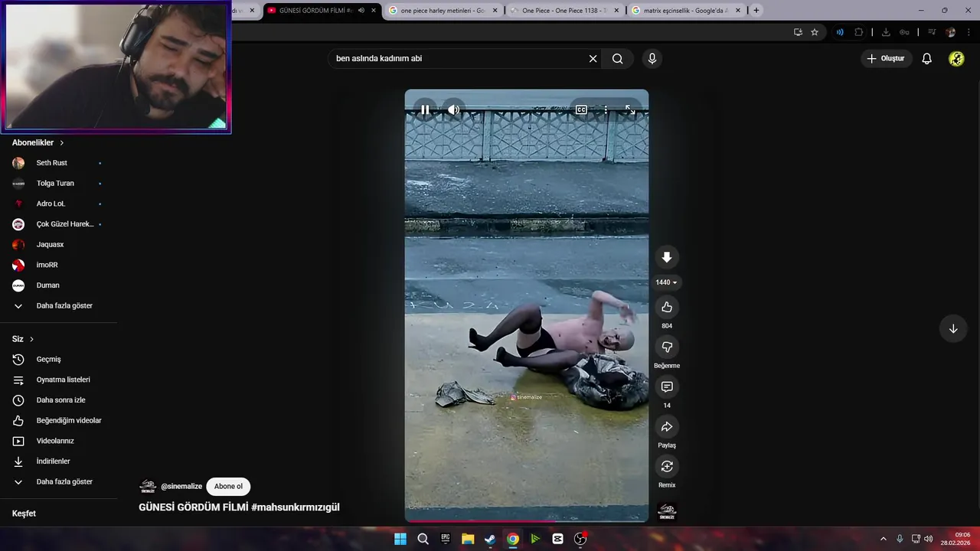Click the YouTube search magnifier button
This screenshot has height=551, width=980.
tap(617, 59)
